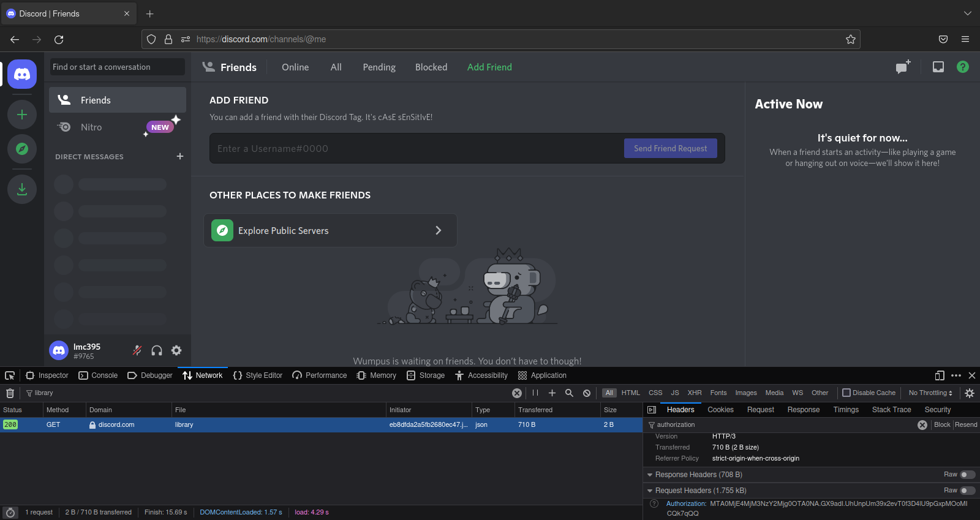
Task: Open devtools customize three-dots menu
Action: [x=956, y=375]
